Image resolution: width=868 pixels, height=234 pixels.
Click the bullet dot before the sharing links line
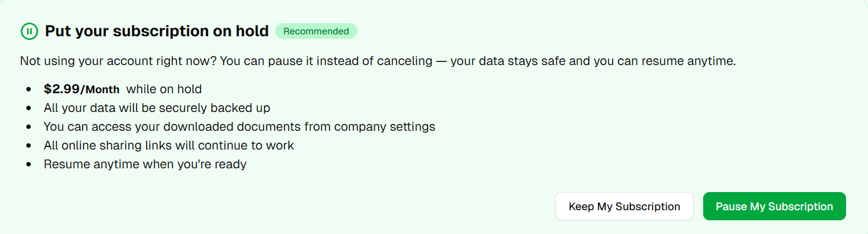29,146
